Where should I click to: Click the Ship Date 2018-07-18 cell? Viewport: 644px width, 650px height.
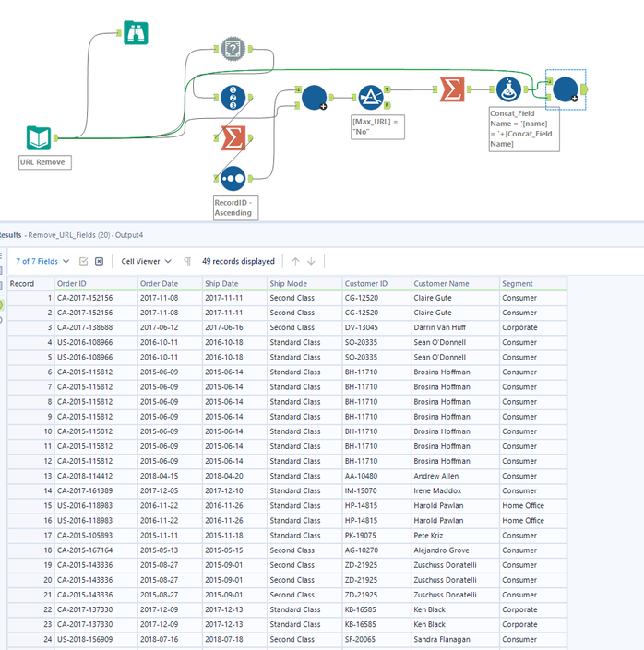click(x=235, y=639)
